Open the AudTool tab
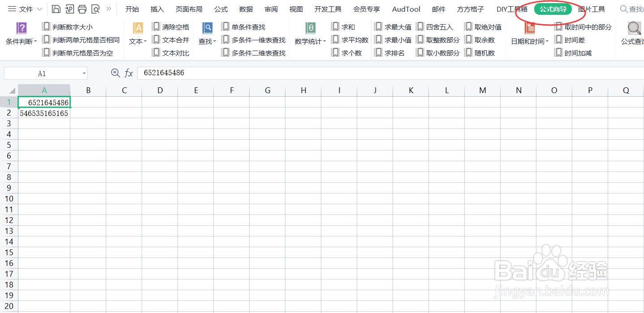The height and width of the screenshot is (313, 644). click(406, 9)
